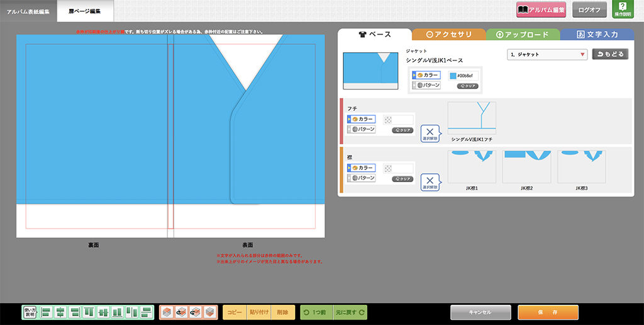The image size is (644, 325).
Task: Redo with 元に戻す button
Action: point(350,312)
